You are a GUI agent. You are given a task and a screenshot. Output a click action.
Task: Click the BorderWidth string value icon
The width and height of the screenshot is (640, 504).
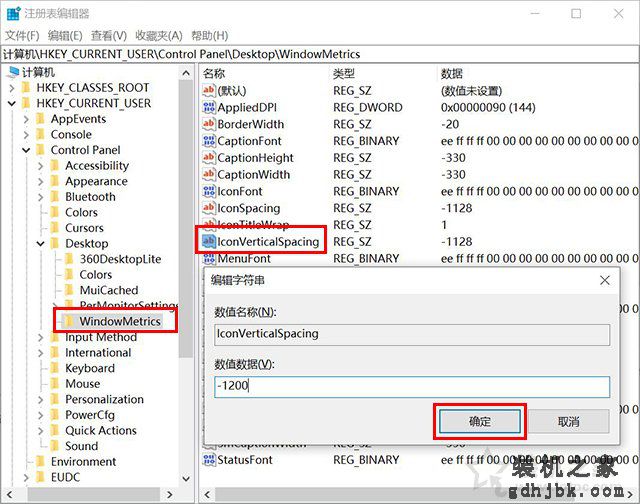pyautogui.click(x=209, y=124)
